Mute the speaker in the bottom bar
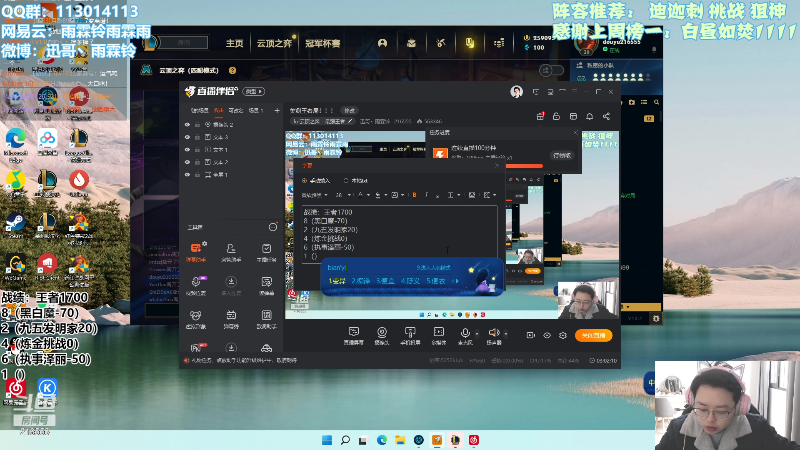800x450 pixels. (x=493, y=336)
